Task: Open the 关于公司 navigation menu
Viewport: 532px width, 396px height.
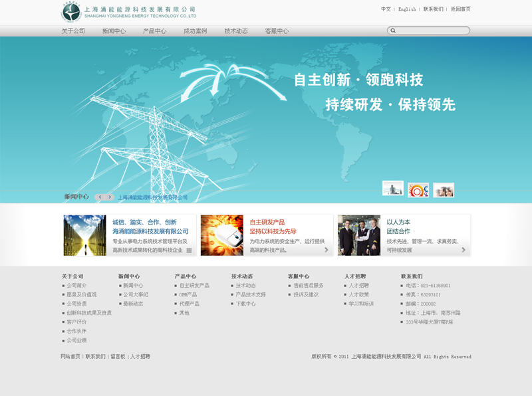Action: click(73, 31)
